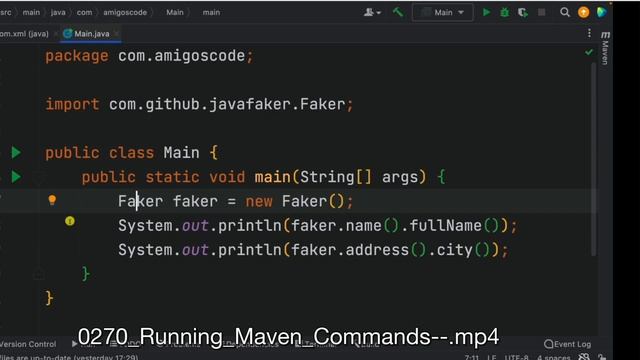The image size is (640, 360).
Task: Run Main with coverage icon
Action: tap(523, 12)
